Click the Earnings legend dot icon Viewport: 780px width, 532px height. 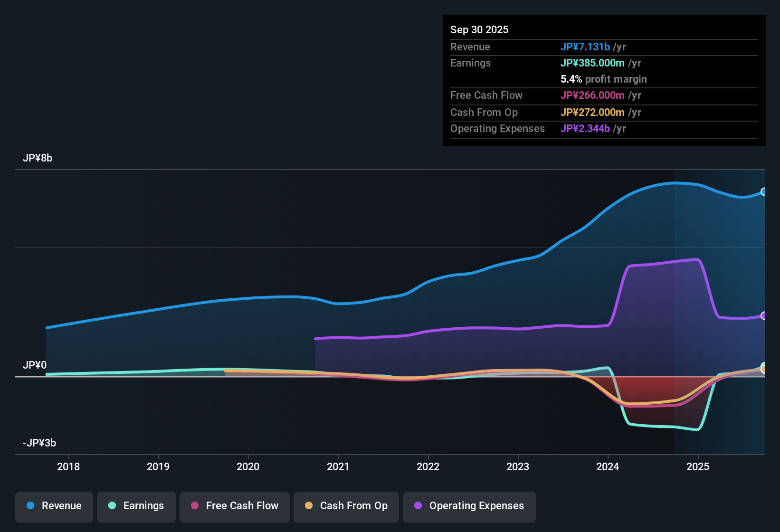pyautogui.click(x=112, y=506)
